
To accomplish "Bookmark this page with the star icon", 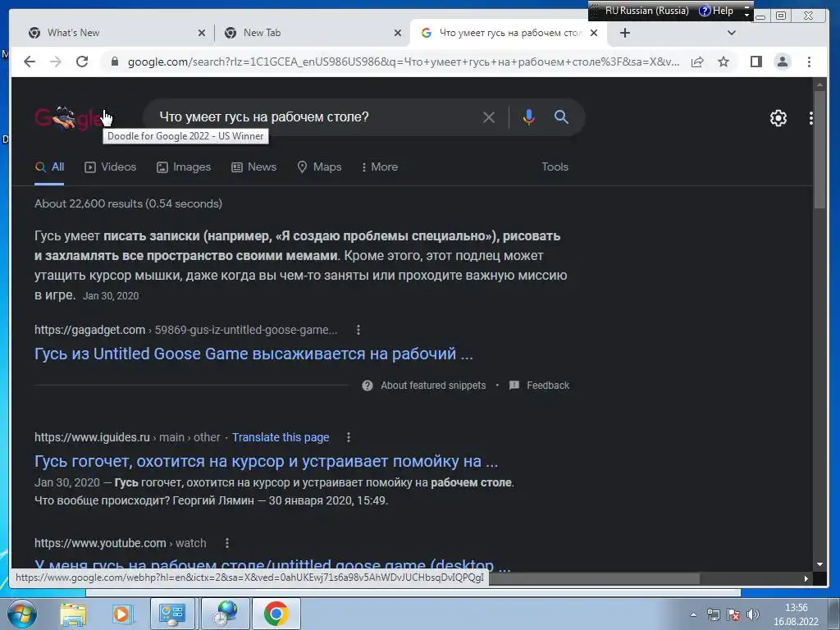I will point(724,62).
